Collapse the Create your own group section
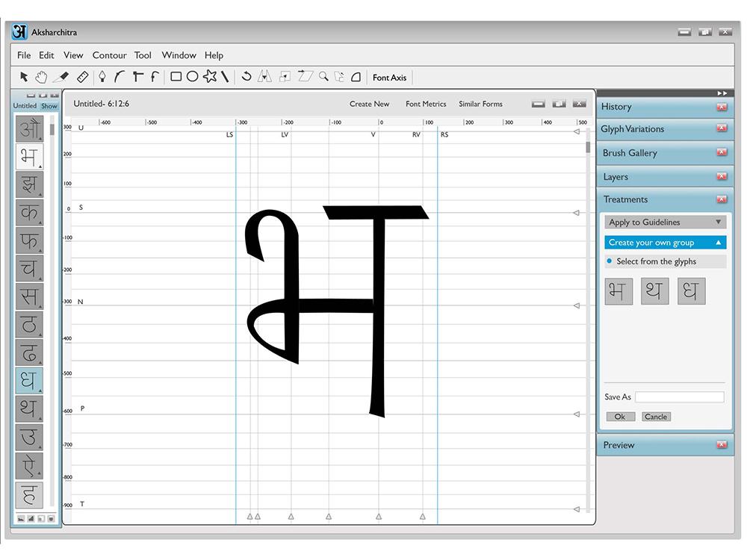Image resolution: width=747 pixels, height=560 pixels. click(x=719, y=243)
